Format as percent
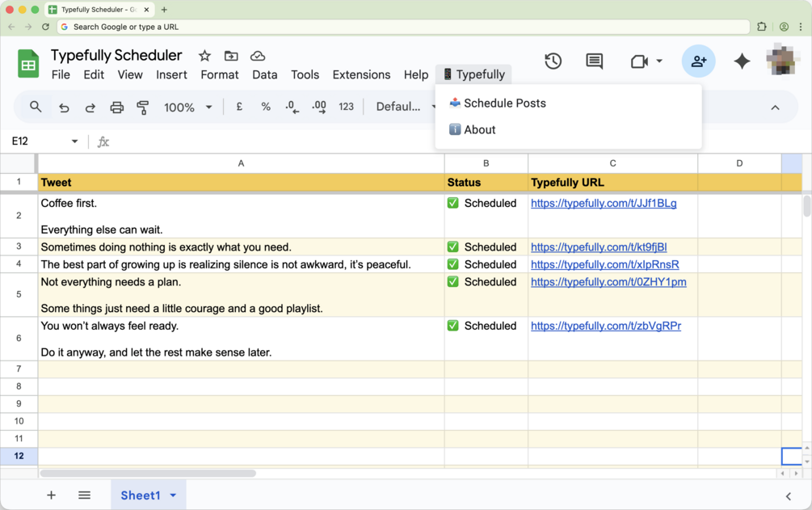 [x=266, y=107]
